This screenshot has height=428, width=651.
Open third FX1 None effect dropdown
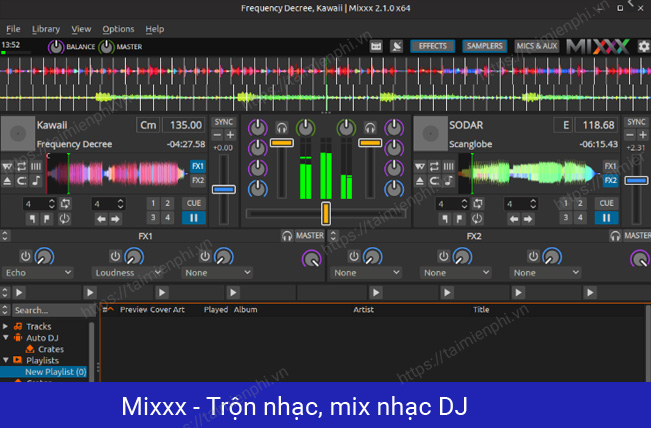click(x=217, y=273)
